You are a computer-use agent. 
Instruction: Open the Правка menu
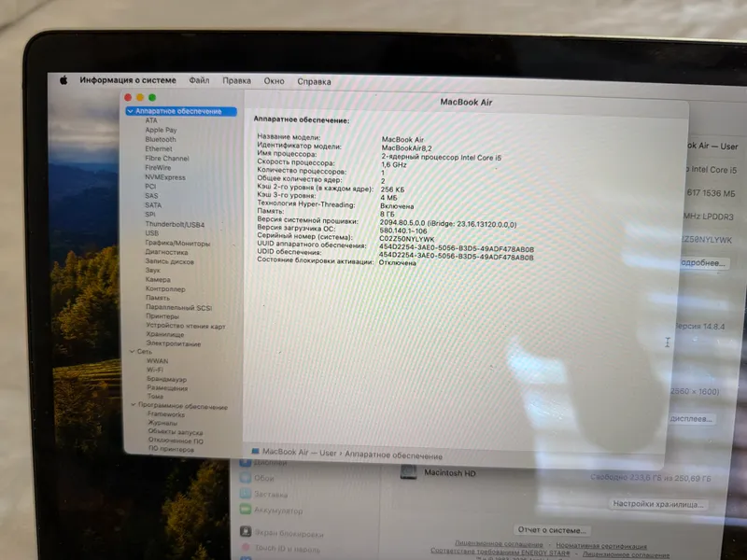point(237,81)
